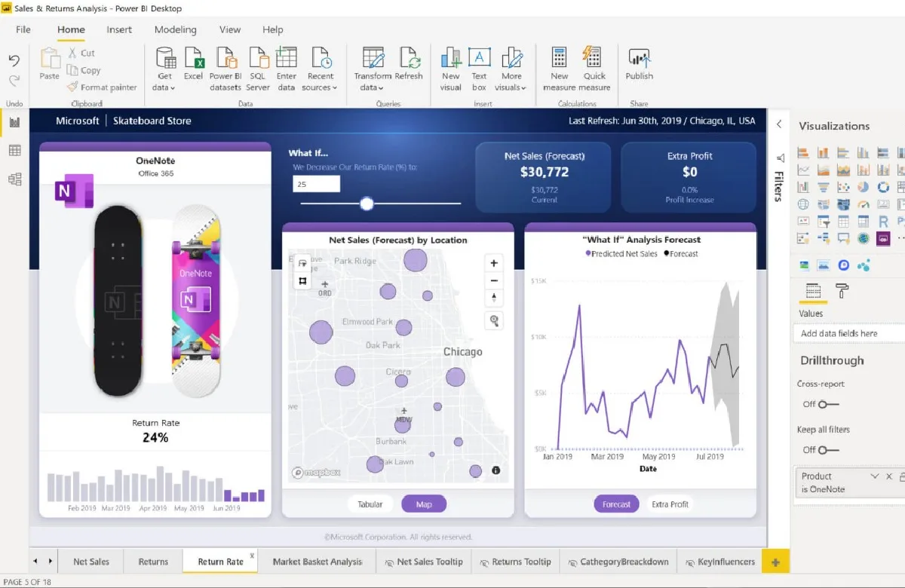Screen dimensions: 905x588
Task: Click the Format painter tool
Action: (x=102, y=87)
